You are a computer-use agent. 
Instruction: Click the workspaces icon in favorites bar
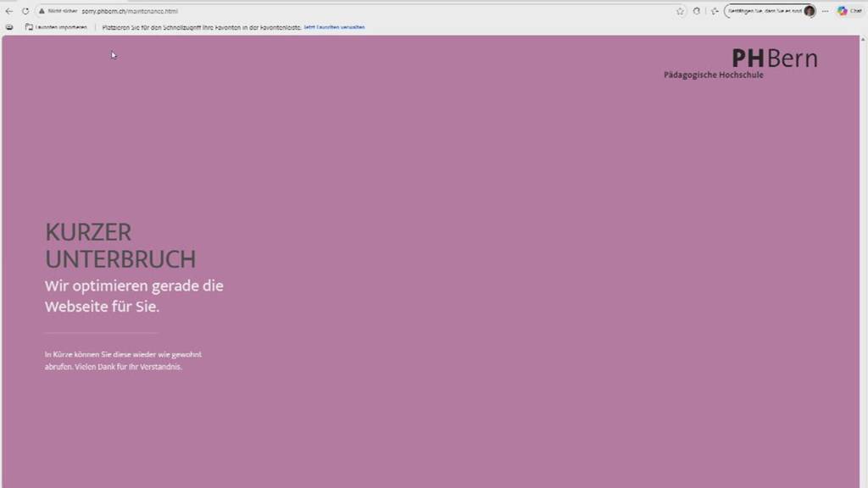[9, 27]
